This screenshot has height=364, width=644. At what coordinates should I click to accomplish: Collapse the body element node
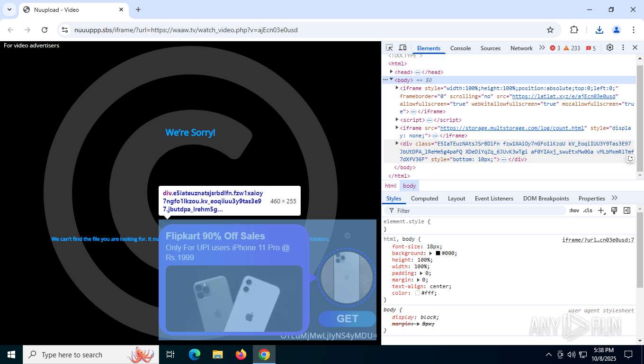click(x=391, y=80)
